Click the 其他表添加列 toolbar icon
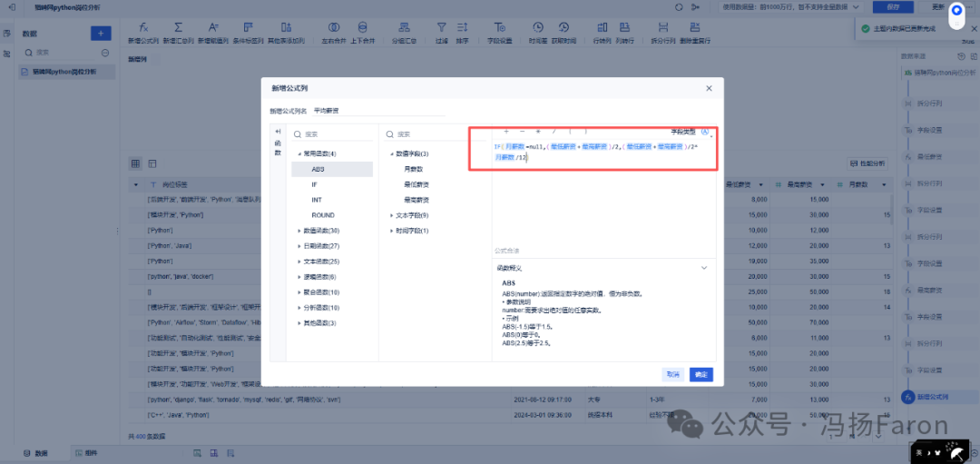980x464 pixels. (286, 27)
